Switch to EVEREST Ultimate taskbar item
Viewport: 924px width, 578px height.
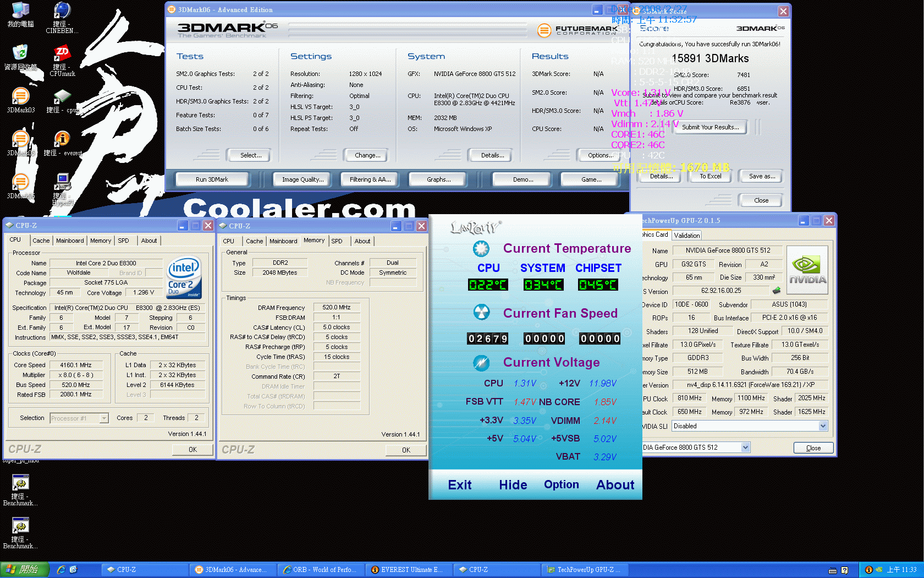tap(409, 570)
